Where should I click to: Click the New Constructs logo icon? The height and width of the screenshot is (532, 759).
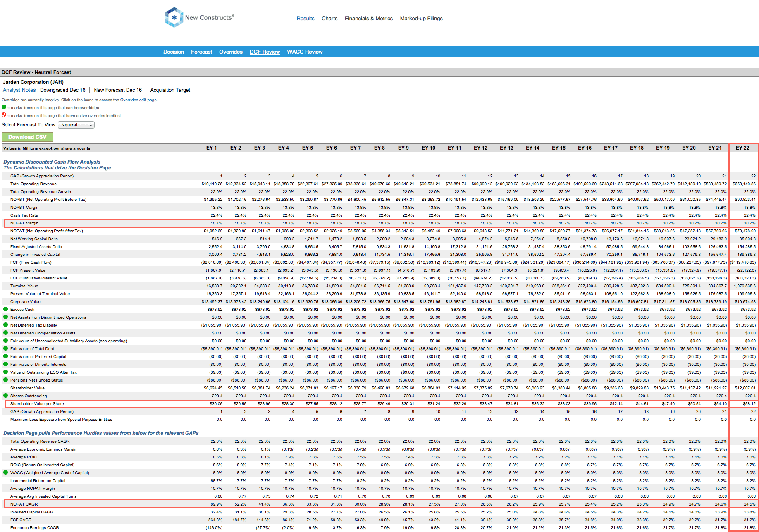click(x=174, y=17)
